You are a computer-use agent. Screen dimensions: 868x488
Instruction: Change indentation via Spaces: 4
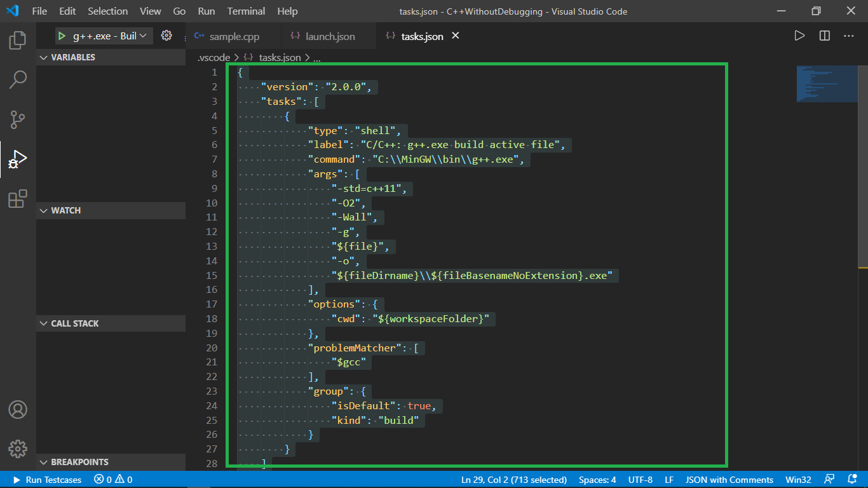click(x=597, y=480)
